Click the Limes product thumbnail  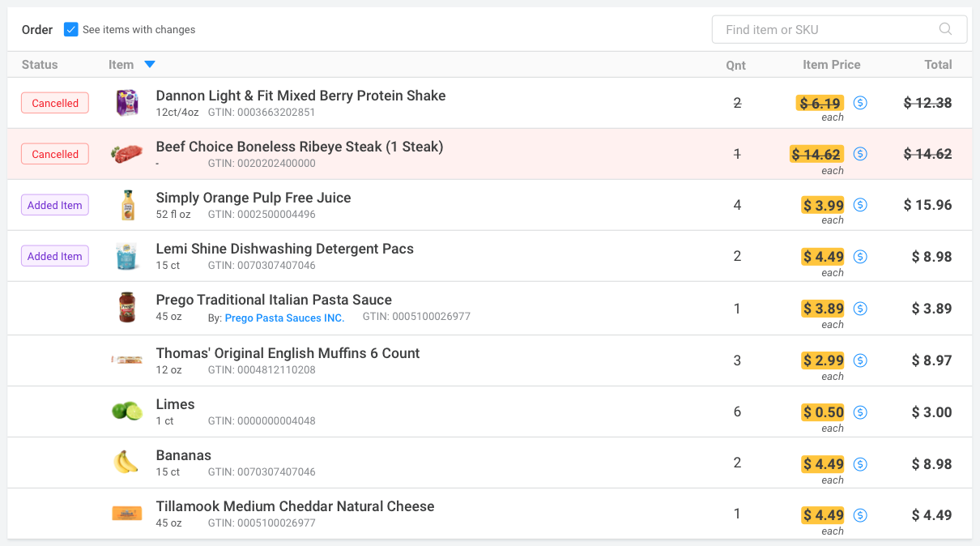(126, 412)
